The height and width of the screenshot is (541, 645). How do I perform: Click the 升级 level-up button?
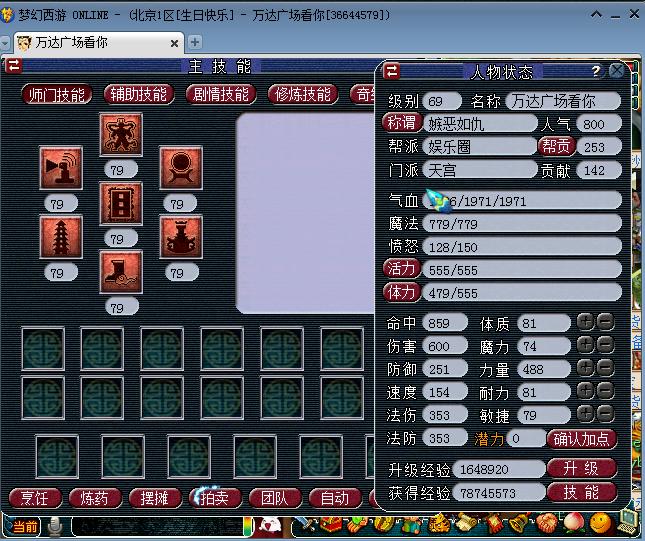coord(581,468)
